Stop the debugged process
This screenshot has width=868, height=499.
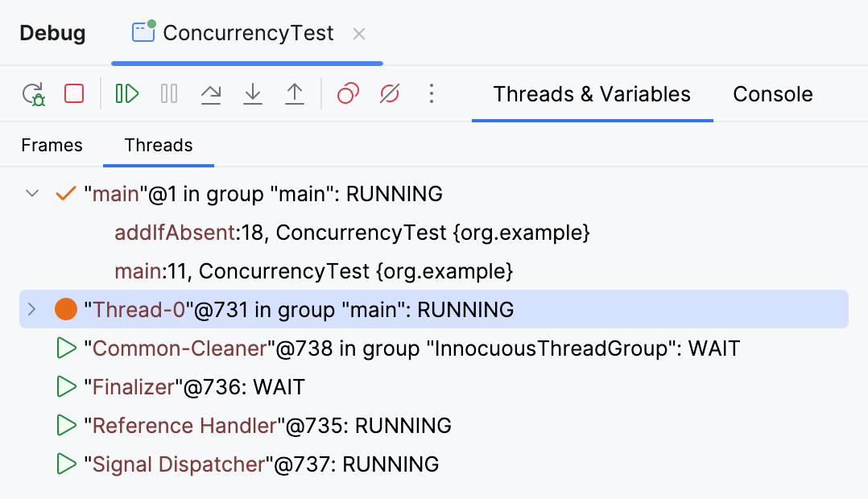(73, 93)
